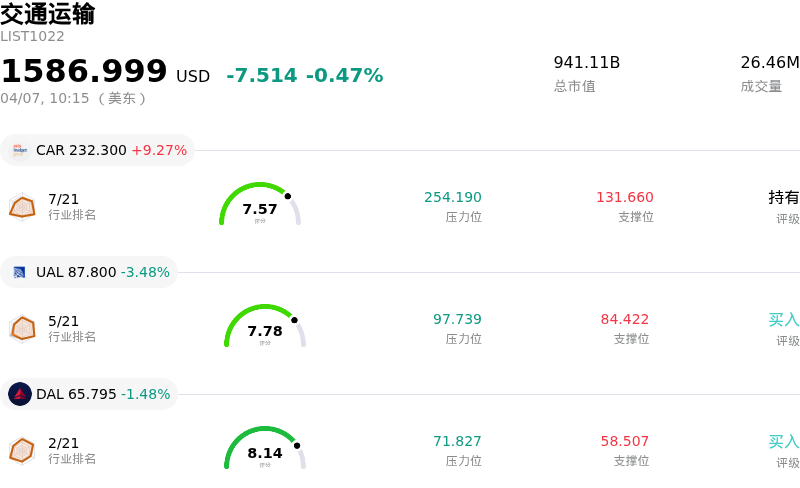
Task: Click the radar chart icon beside 2/21
Action: click(x=22, y=450)
